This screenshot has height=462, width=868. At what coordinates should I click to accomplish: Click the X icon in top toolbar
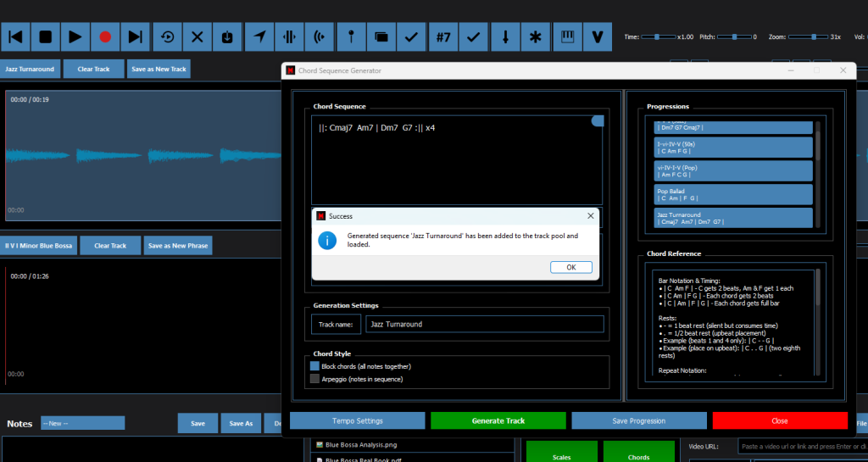point(197,36)
